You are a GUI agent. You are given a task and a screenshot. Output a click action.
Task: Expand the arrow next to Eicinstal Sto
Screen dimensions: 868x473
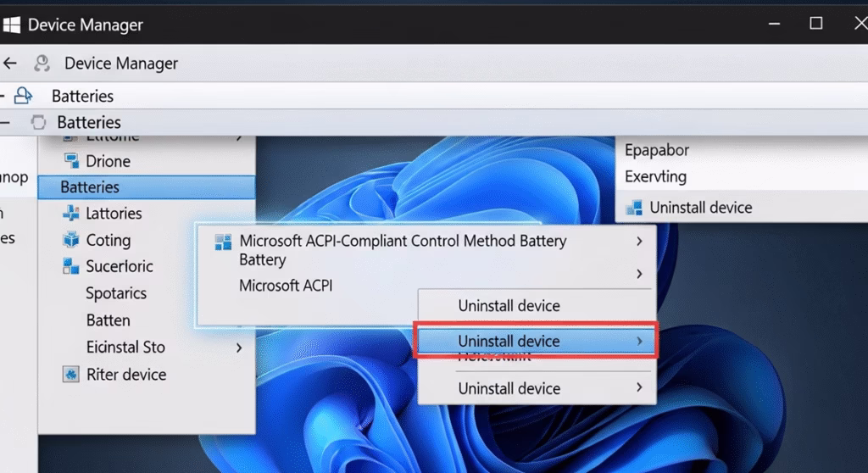coord(239,348)
